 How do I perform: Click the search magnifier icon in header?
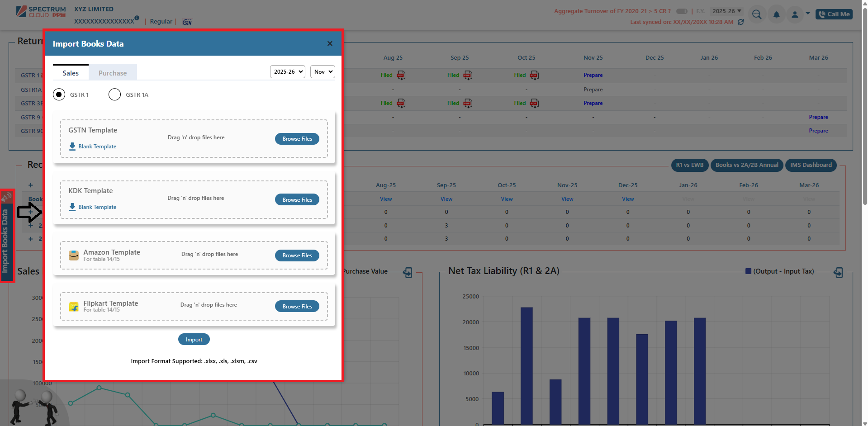click(x=756, y=14)
